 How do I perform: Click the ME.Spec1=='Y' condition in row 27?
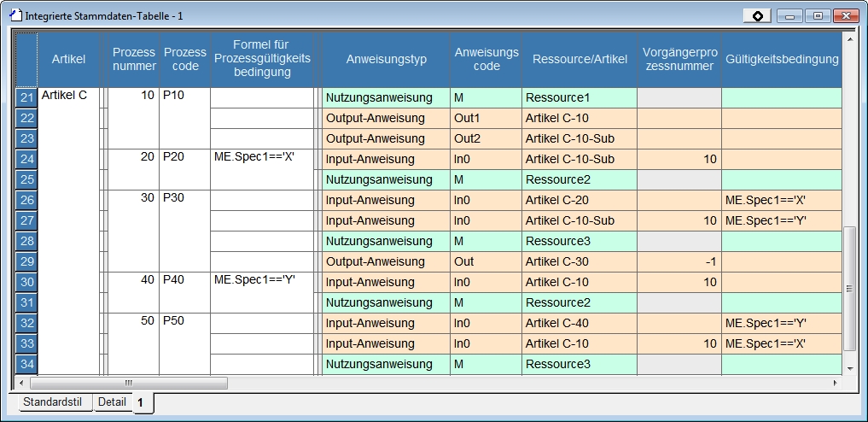[782, 220]
